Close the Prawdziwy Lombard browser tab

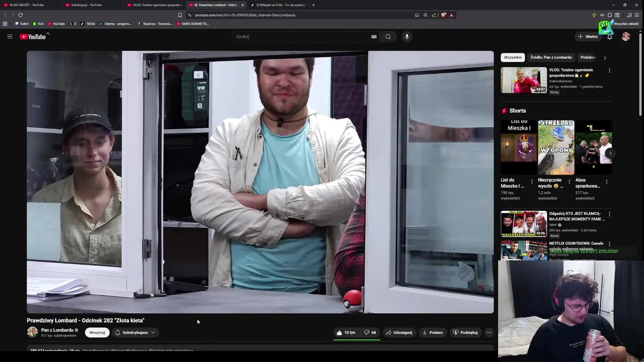coord(243,5)
